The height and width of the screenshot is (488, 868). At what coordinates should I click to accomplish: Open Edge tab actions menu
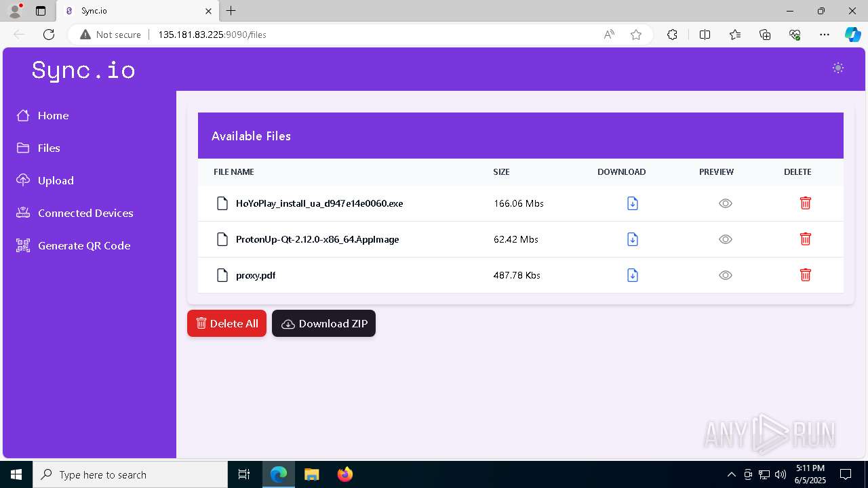41,11
